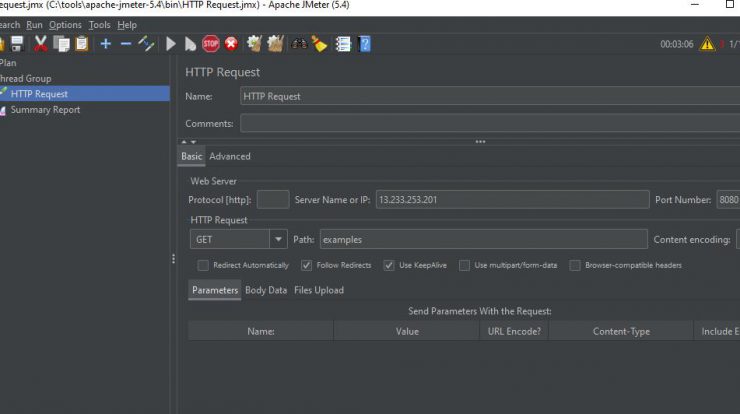Enable Browser-compatible headers checkbox
The width and height of the screenshot is (740, 414).
coord(575,265)
